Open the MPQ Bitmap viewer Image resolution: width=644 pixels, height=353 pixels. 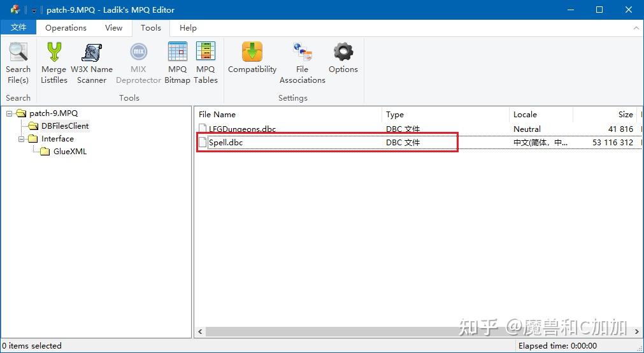click(178, 63)
